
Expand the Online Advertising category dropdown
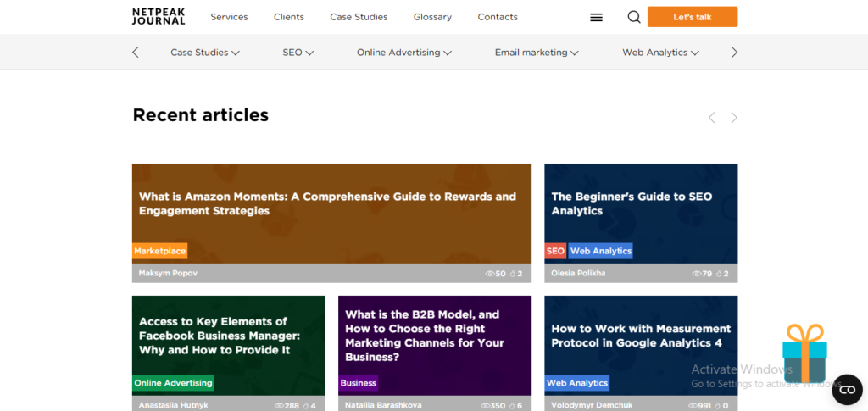tap(404, 53)
